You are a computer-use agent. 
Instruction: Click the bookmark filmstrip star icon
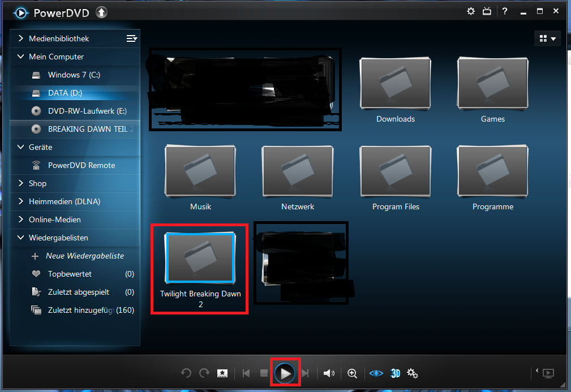[223, 373]
